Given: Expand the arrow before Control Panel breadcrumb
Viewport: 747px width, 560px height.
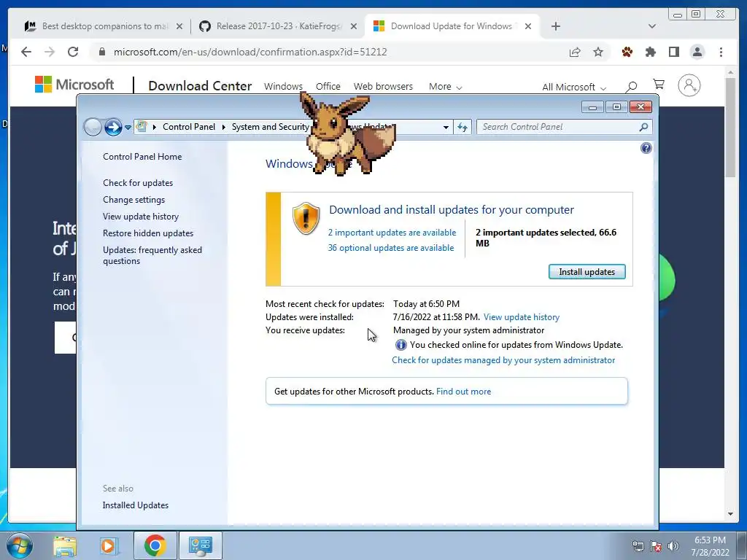Looking at the screenshot, I should pos(155,127).
